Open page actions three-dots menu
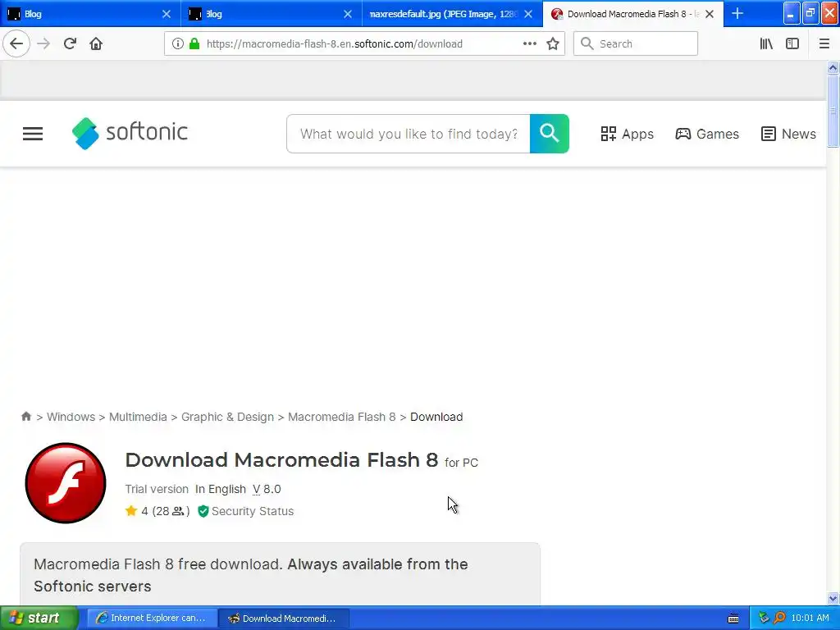Viewport: 840px width, 630px height. click(529, 44)
